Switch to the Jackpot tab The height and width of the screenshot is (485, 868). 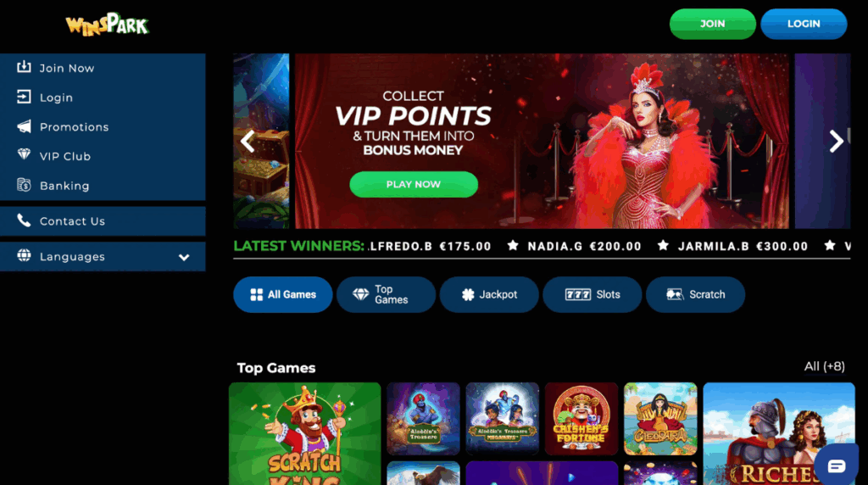coord(489,294)
